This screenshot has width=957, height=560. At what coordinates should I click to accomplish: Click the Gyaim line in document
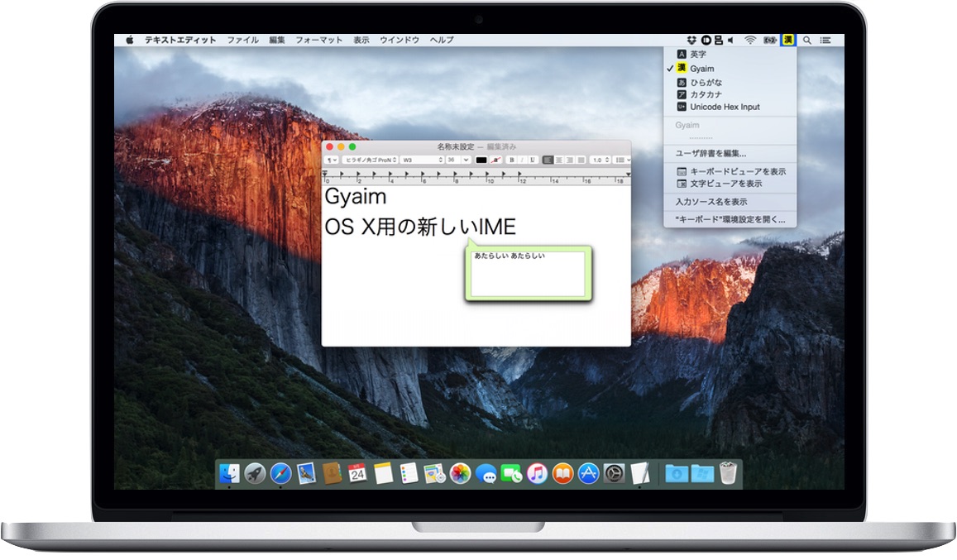355,197
